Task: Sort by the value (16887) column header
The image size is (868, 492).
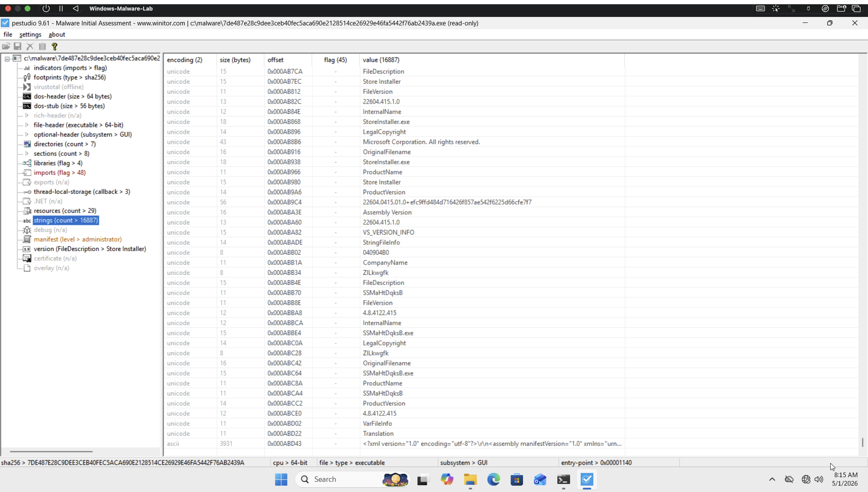Action: point(492,60)
